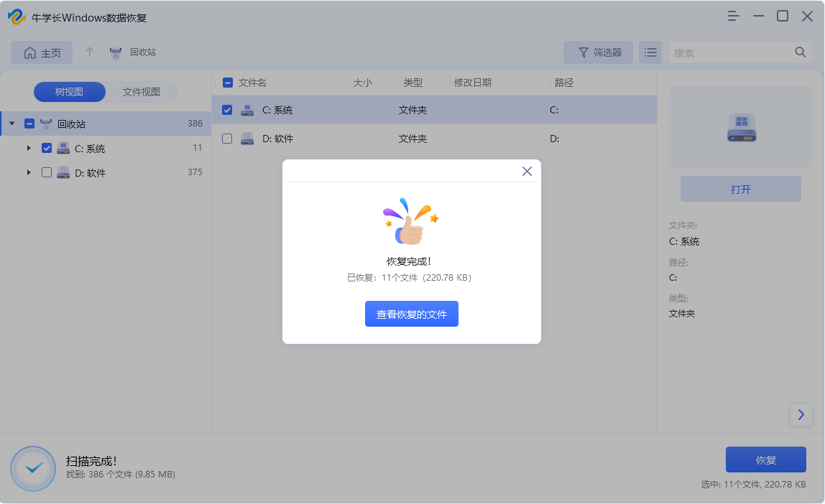825x504 pixels.
Task: Click the 主页 home icon
Action: (x=30, y=52)
